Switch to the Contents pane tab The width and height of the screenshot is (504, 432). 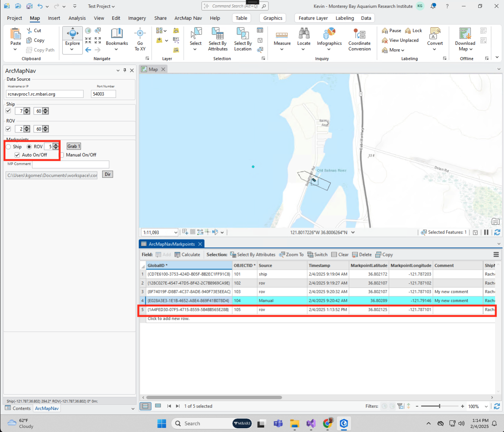18,408
